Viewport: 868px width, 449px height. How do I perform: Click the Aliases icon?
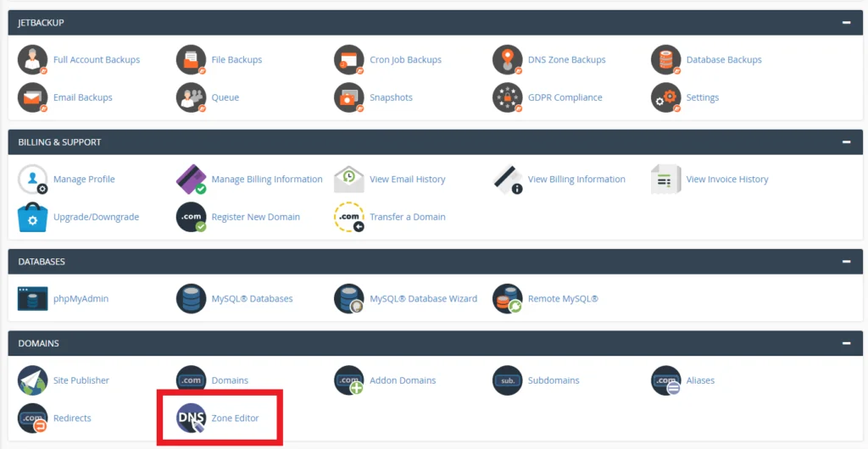pyautogui.click(x=666, y=380)
